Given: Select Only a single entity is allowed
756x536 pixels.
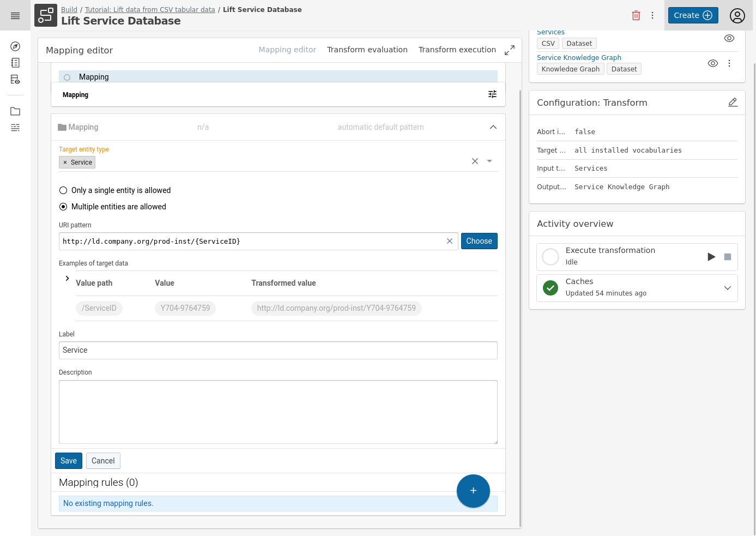Looking at the screenshot, I should [x=63, y=190].
